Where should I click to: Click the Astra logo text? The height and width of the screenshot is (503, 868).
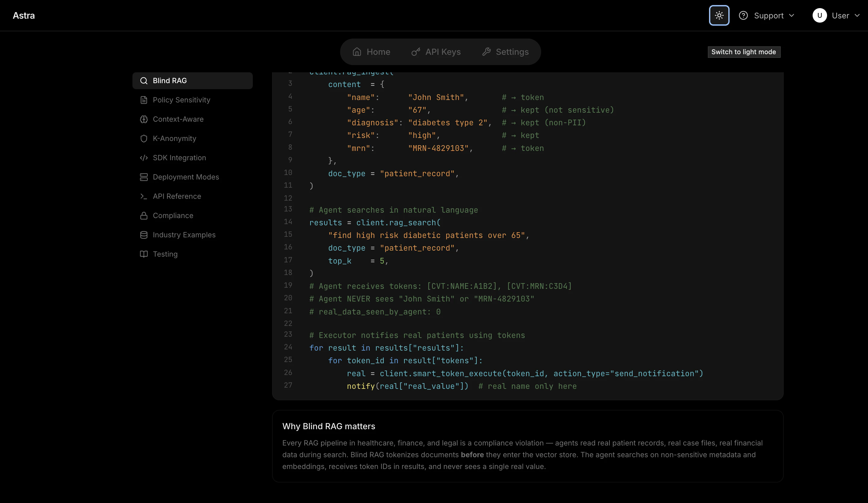[x=24, y=15]
